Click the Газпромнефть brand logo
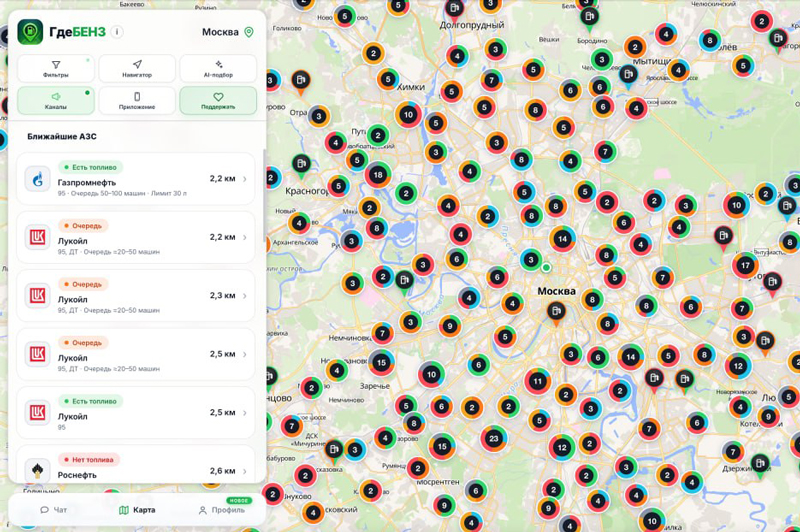This screenshot has width=800, height=532. (x=38, y=179)
